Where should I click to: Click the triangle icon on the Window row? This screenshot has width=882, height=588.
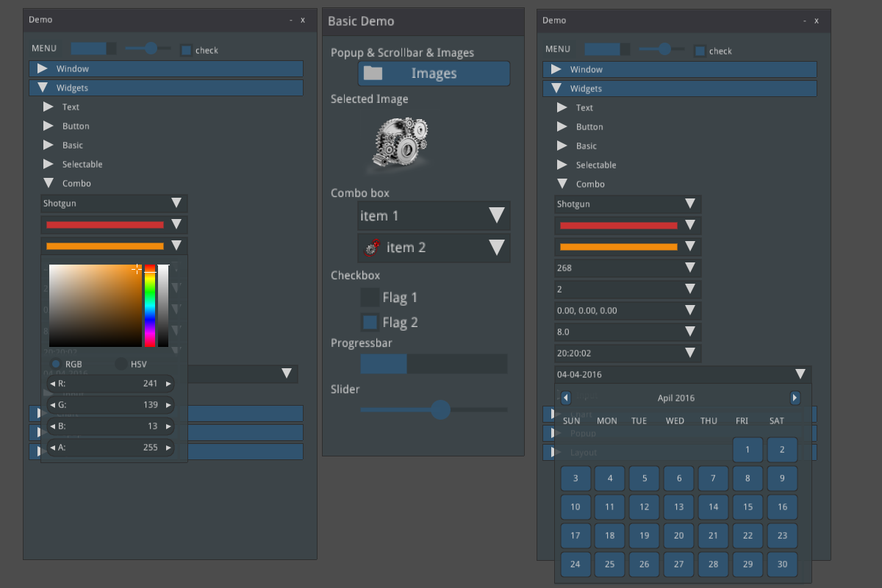[42, 68]
